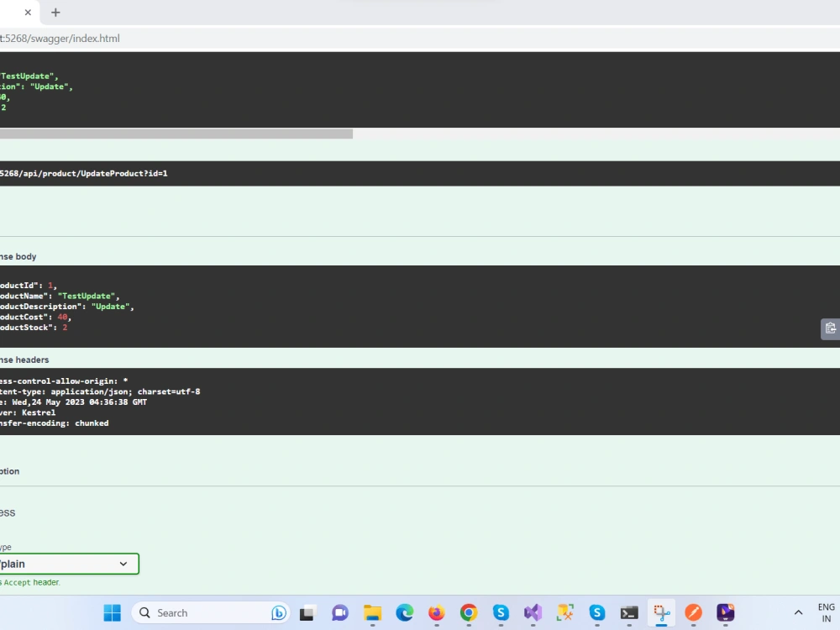Open Google Chrome from the taskbar
This screenshot has width=840, height=630.
pyautogui.click(x=469, y=612)
